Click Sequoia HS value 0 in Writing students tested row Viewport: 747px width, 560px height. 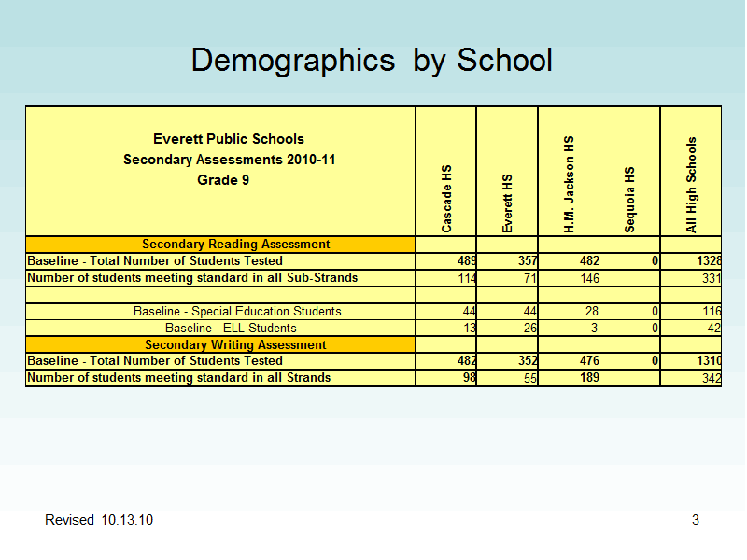(x=655, y=361)
